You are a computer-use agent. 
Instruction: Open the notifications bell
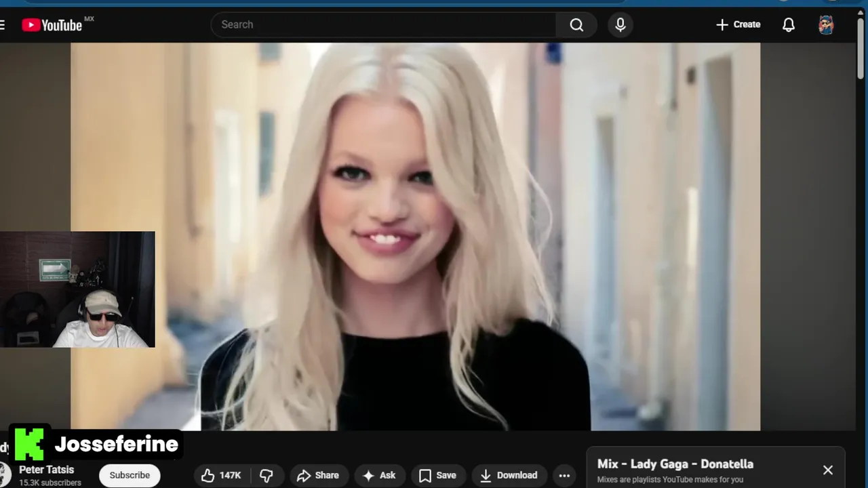[x=789, y=25]
